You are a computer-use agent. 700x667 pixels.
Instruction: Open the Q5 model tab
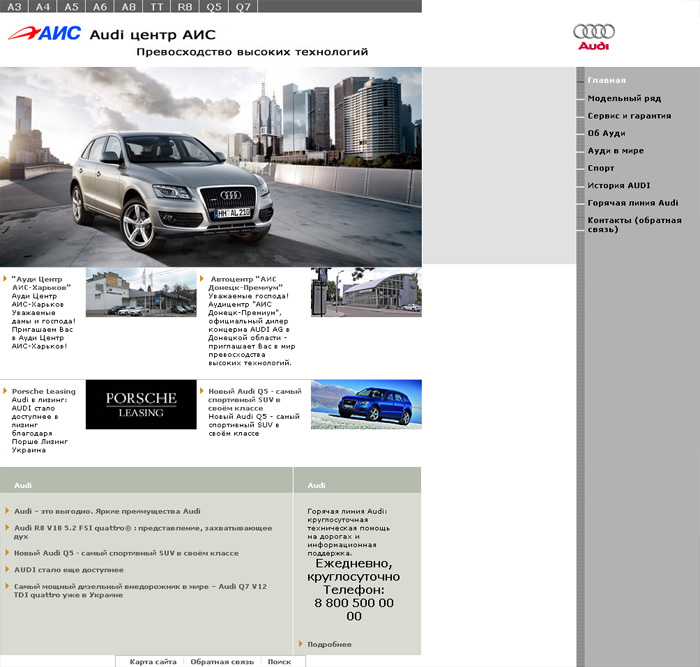[214, 6]
